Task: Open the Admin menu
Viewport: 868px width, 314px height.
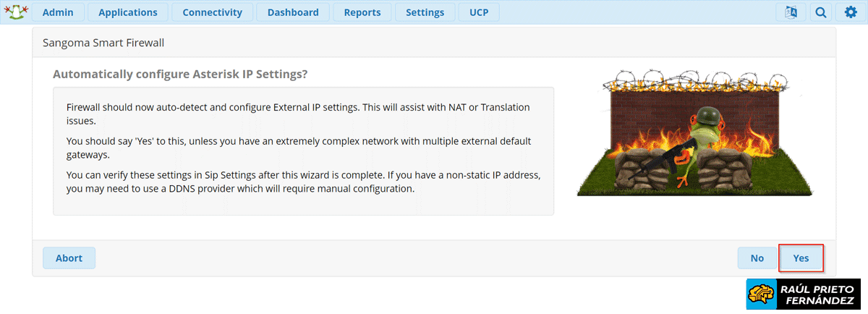Action: pyautogui.click(x=57, y=12)
